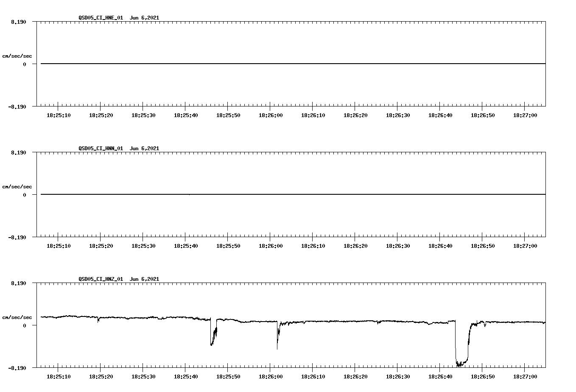Click the 0 axis value on HNE plot
This screenshot has height=392, width=576.
click(25, 64)
